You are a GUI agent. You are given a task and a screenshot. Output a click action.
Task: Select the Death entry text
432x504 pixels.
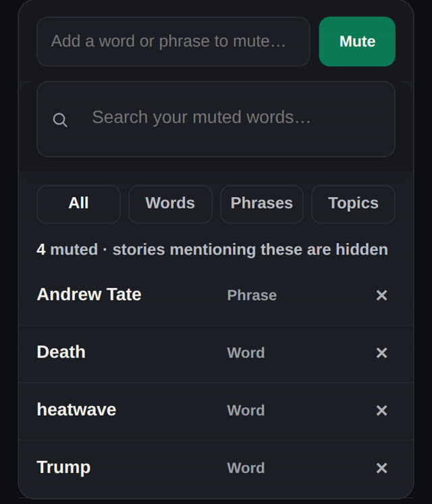click(61, 352)
